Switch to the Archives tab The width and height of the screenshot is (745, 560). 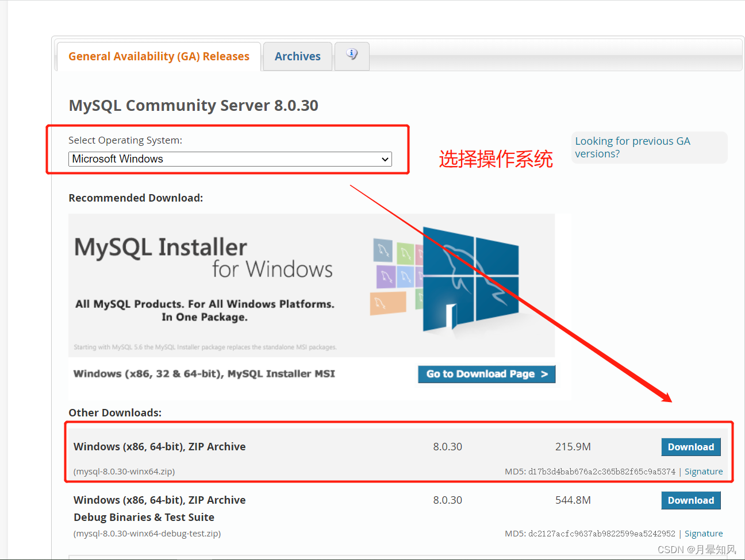[x=297, y=56]
